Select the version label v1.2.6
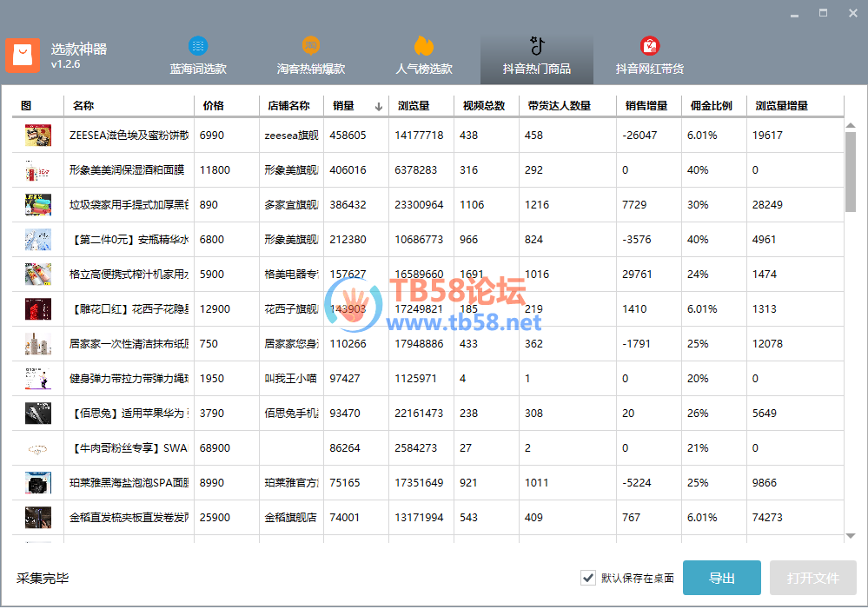This screenshot has height=609, width=868. tap(65, 64)
